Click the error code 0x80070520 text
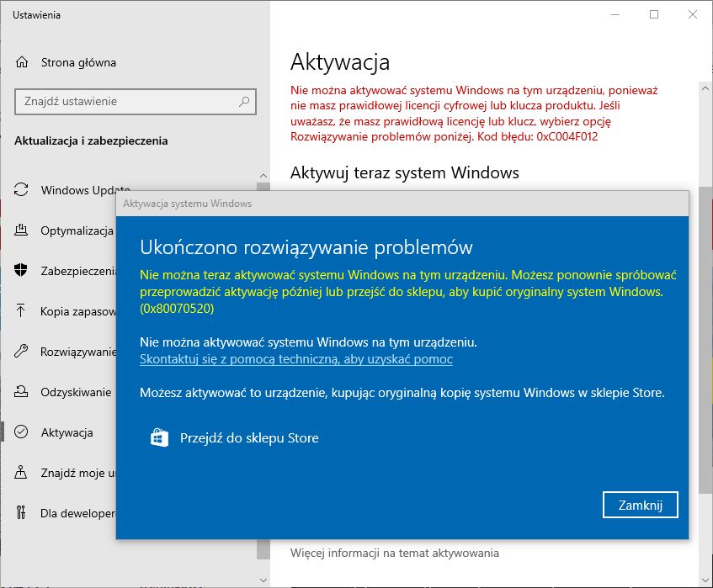Screen dimensions: 713x588 [x=177, y=309]
